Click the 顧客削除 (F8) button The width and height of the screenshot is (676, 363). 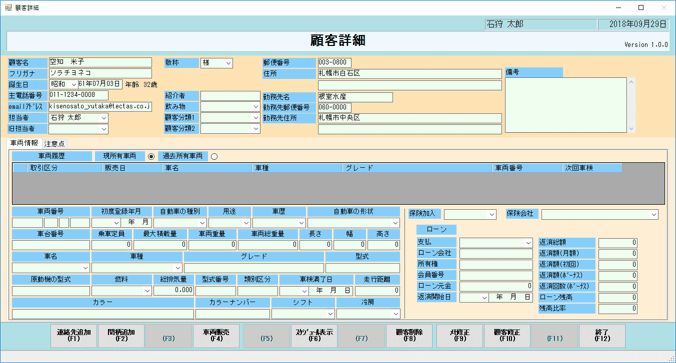tap(410, 335)
